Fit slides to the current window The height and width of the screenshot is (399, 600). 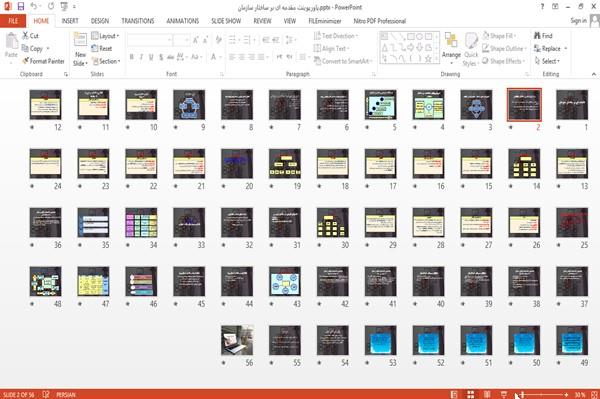[594, 394]
